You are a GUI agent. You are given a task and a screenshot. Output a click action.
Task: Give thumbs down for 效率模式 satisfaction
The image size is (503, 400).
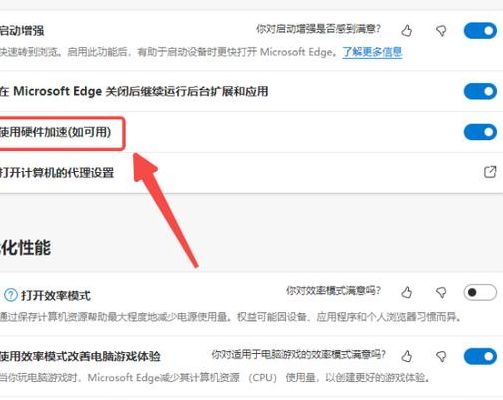(441, 293)
